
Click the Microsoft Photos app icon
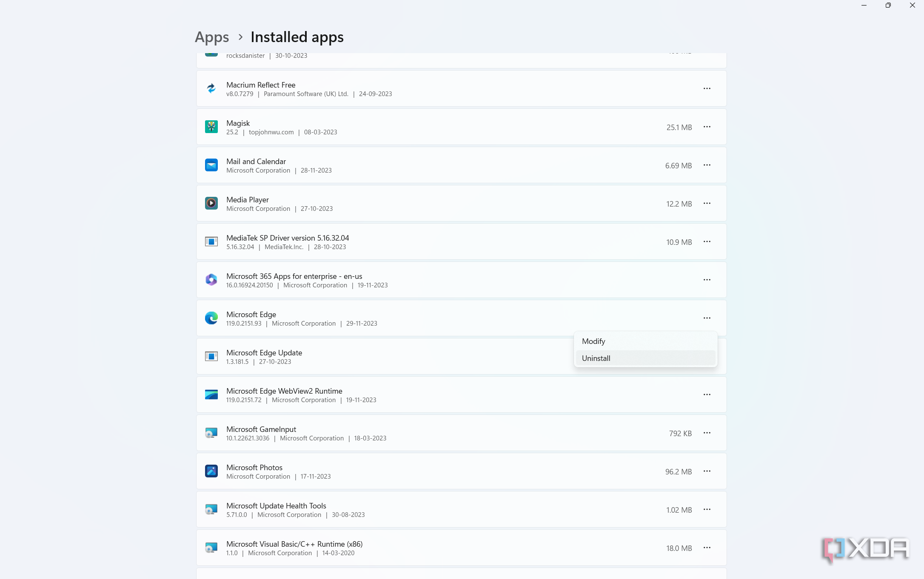pyautogui.click(x=211, y=471)
